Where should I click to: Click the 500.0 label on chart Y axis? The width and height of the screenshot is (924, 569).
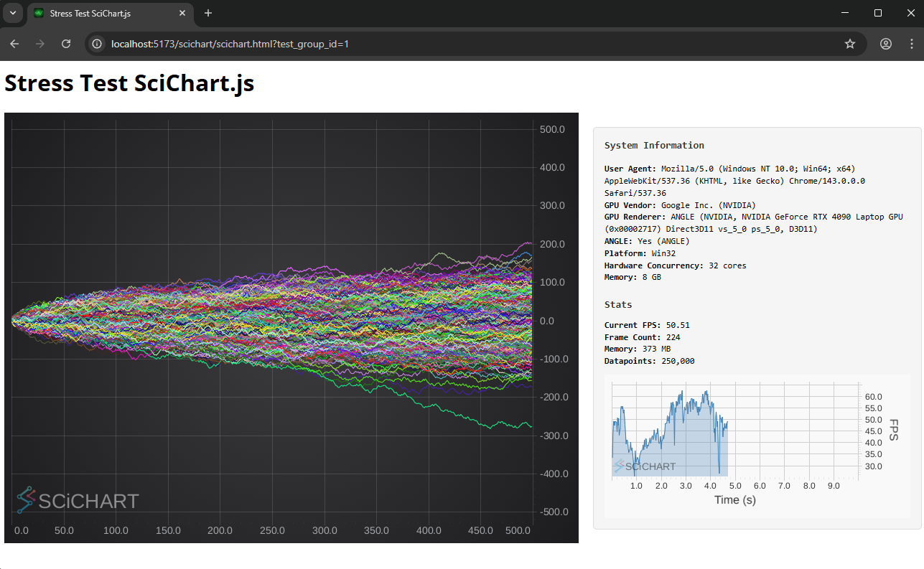[x=552, y=130]
